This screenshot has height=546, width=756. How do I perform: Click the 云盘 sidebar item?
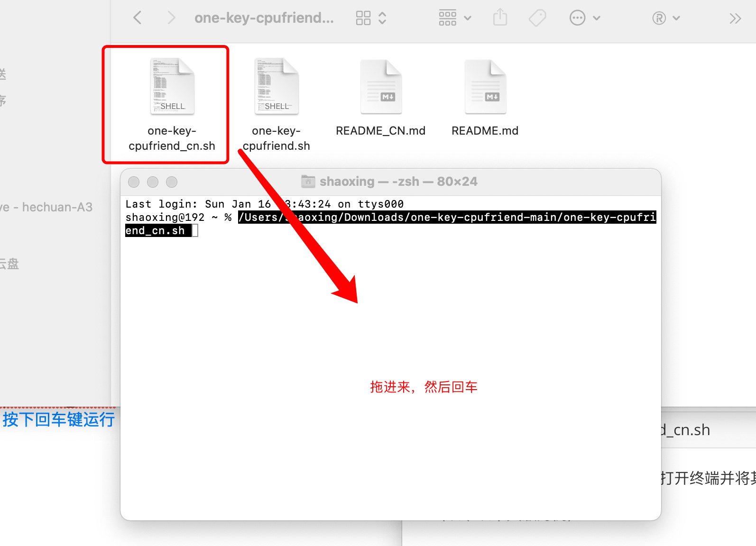[9, 264]
